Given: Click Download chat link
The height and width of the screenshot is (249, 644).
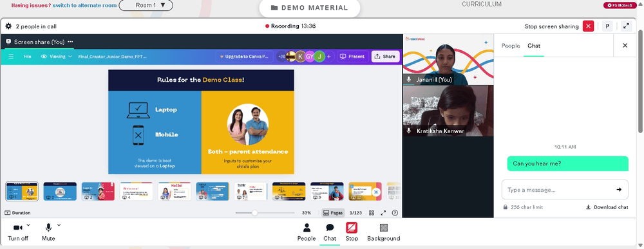Looking at the screenshot, I should point(607,207).
